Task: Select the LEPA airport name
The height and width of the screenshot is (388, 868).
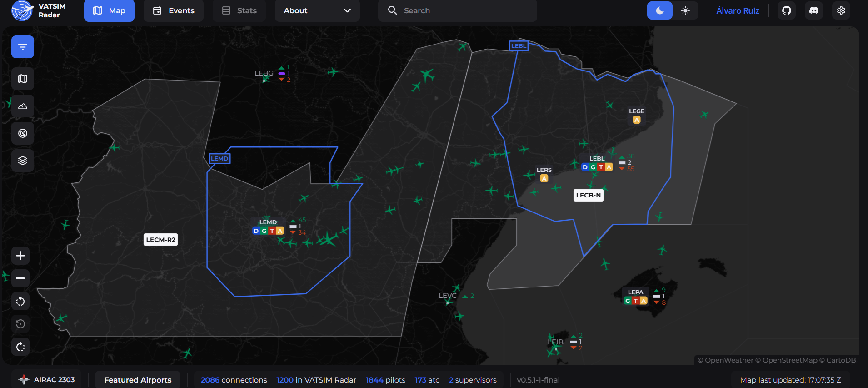Action: [635, 292]
